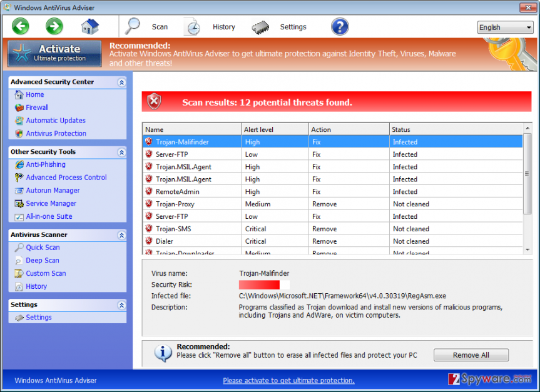Image resolution: width=540 pixels, height=392 pixels.
Task: Open the Custom Scan link
Action: point(46,273)
